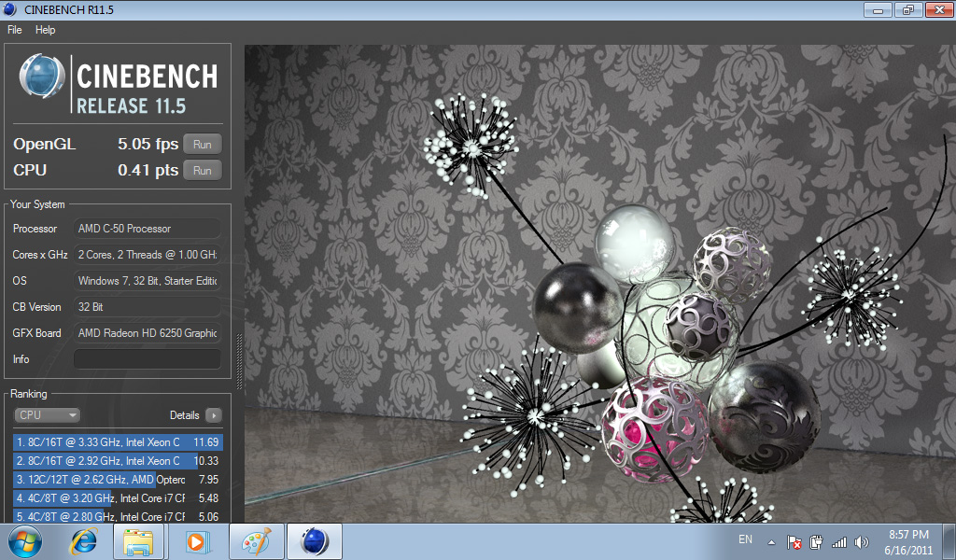Open the CPU ranking dropdown
Viewport: 956px width, 560px height.
coord(47,415)
